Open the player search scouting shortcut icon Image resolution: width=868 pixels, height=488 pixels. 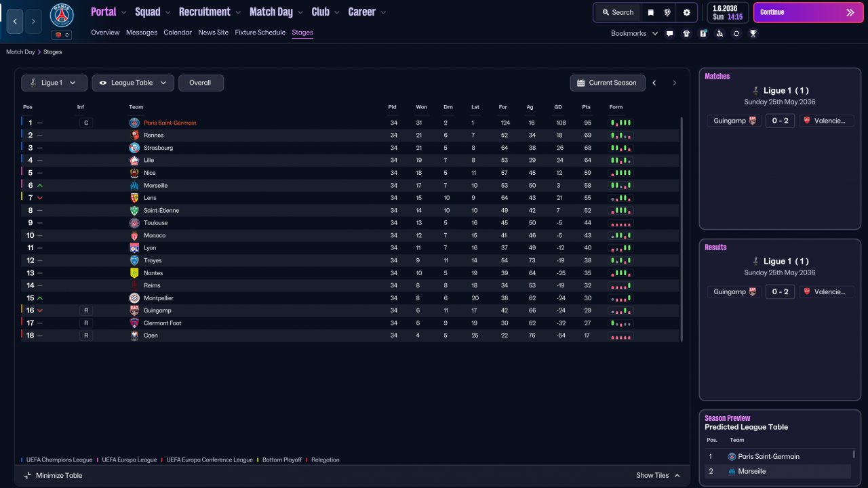point(719,33)
